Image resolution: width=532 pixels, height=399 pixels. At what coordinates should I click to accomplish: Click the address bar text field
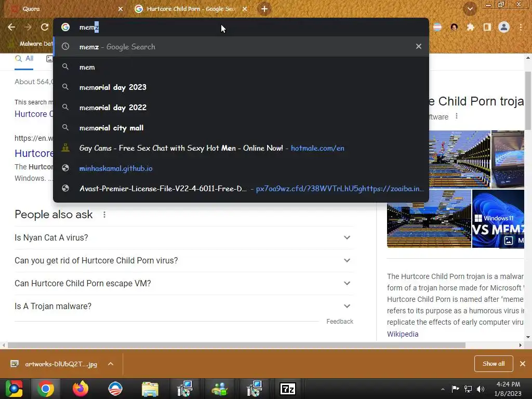click(x=241, y=27)
